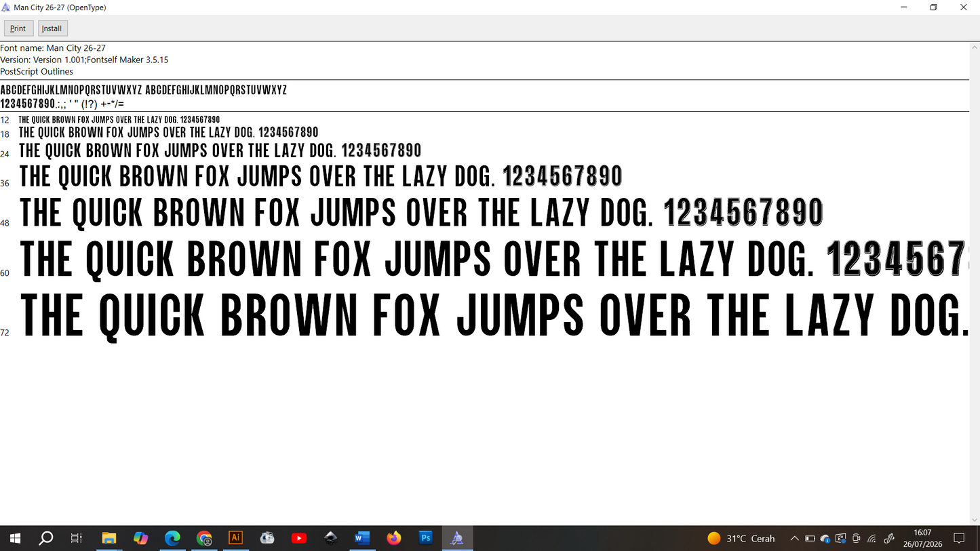The height and width of the screenshot is (551, 980).
Task: Switch to Microsoft Word in taskbar
Action: [362, 538]
